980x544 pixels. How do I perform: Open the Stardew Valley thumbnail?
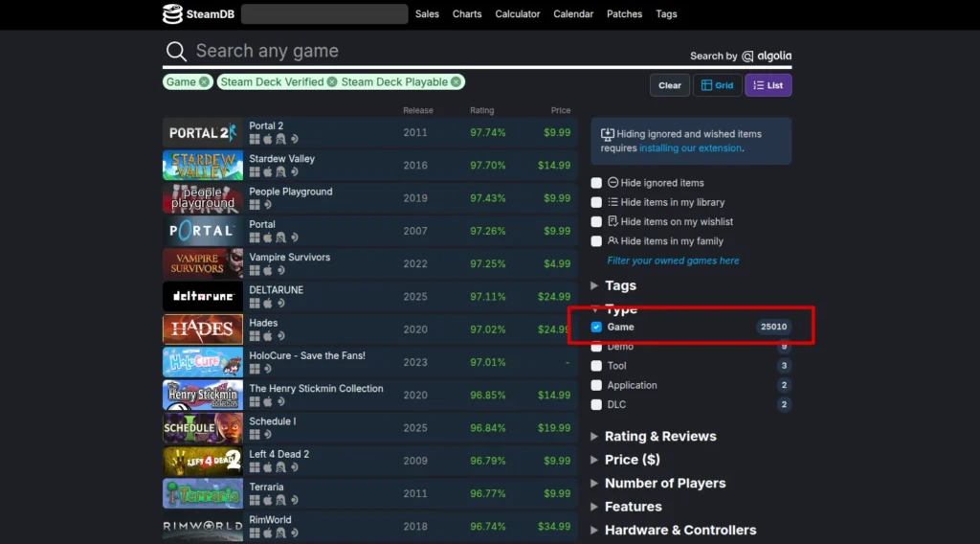click(203, 165)
